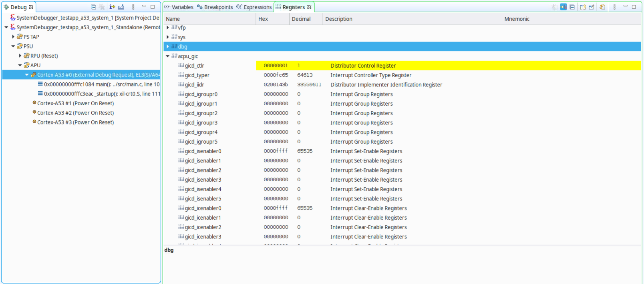Toggle Pin to Debug Context
The height and width of the screenshot is (284, 644).
(x=592, y=7)
